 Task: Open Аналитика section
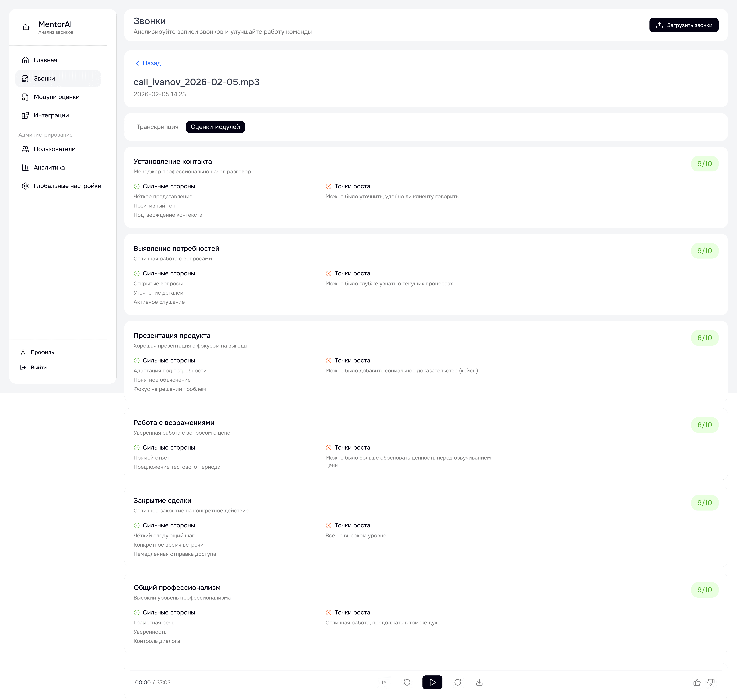[49, 167]
